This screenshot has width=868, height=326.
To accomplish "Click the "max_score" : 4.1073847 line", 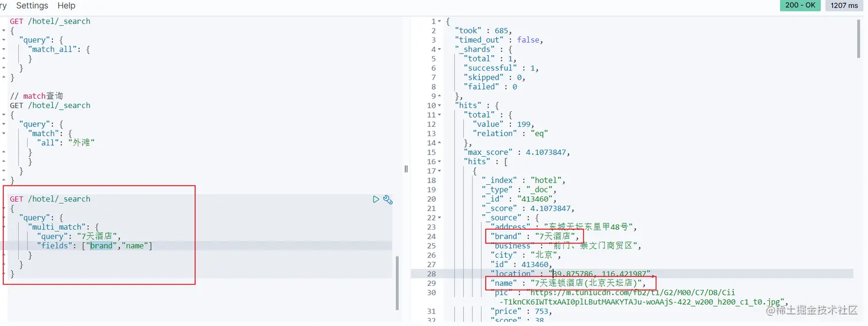I will 517,152.
